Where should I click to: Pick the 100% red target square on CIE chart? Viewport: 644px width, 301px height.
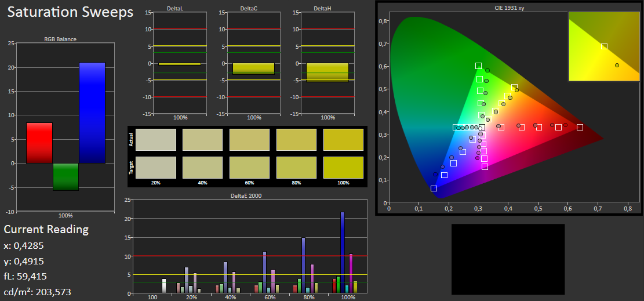click(x=580, y=127)
